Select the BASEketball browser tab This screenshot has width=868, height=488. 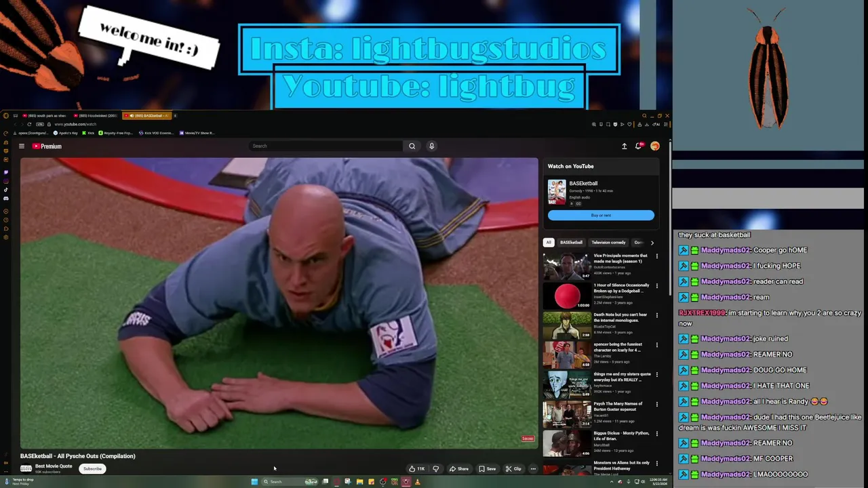point(146,116)
